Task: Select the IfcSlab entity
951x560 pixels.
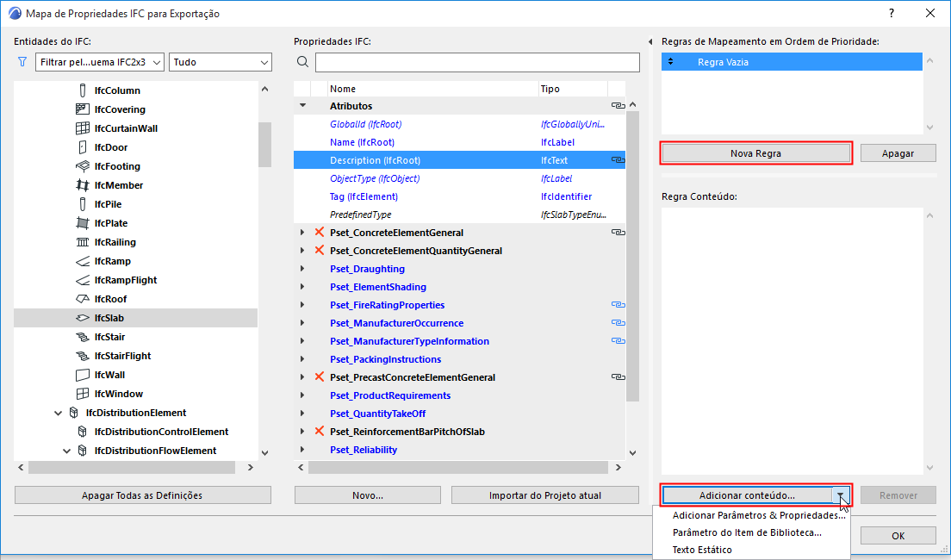Action: click(x=136, y=318)
